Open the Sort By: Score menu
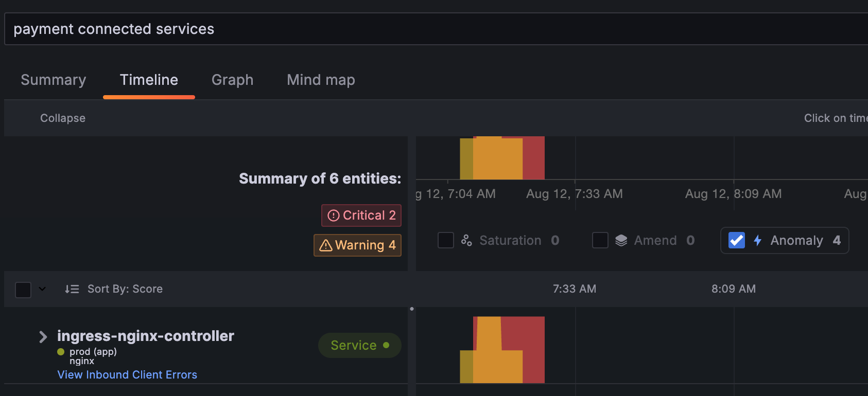 (125, 289)
